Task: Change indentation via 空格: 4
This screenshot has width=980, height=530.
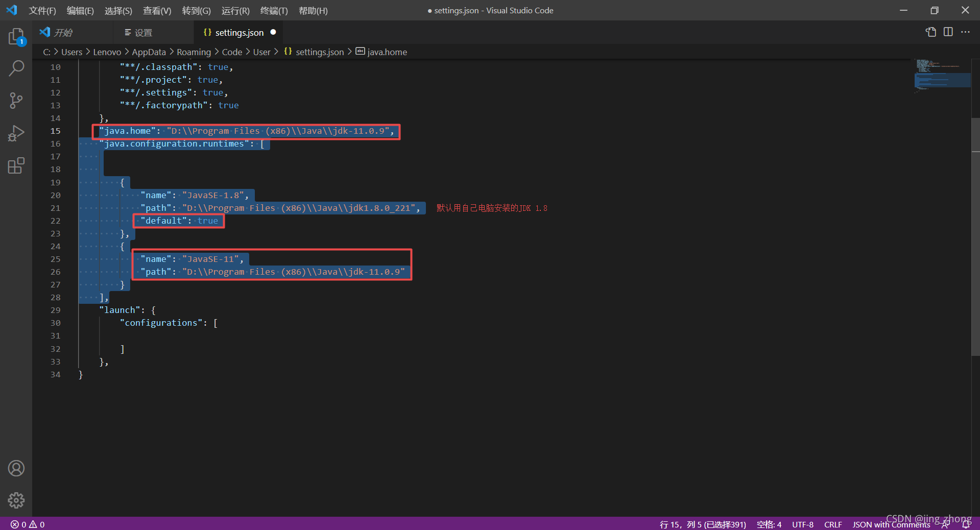Action: pos(769,524)
